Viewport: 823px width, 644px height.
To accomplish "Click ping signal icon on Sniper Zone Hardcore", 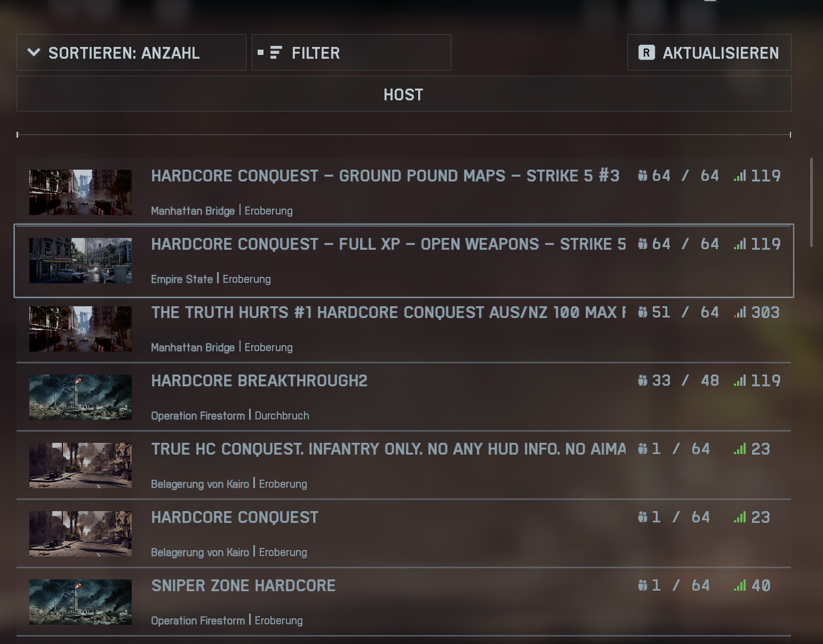I will (740, 585).
